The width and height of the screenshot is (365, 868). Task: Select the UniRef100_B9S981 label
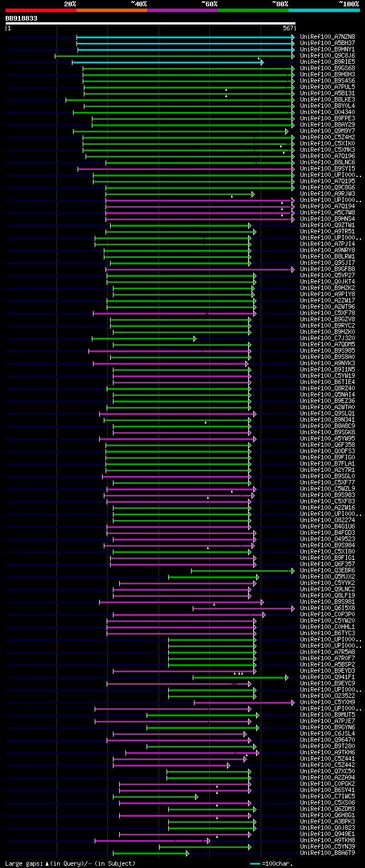[327, 601]
